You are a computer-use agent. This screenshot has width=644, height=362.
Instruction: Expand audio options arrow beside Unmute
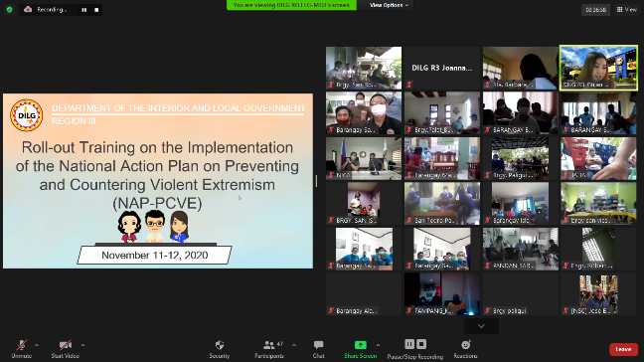(x=37, y=345)
